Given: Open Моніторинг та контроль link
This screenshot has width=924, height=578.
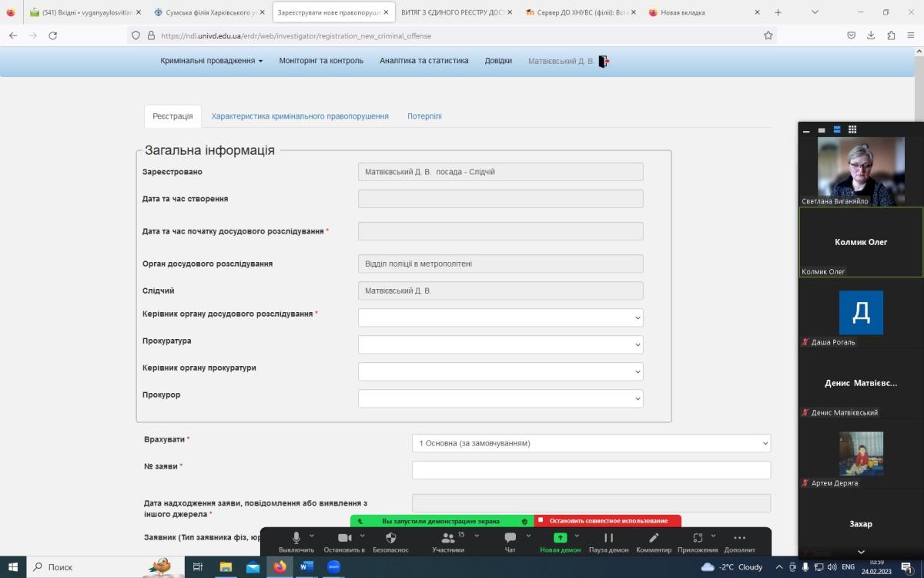Looking at the screenshot, I should [321, 61].
